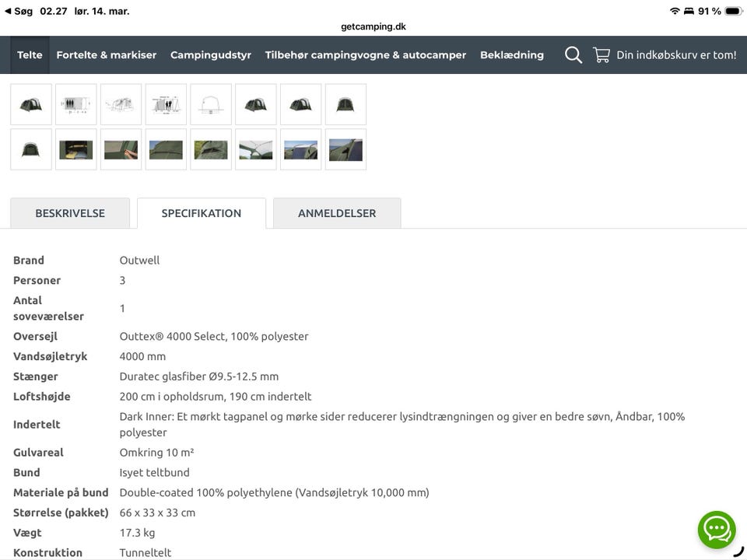Select the 'Isyet teltbund' value
Screen dimensions: 747x560
[x=154, y=472]
